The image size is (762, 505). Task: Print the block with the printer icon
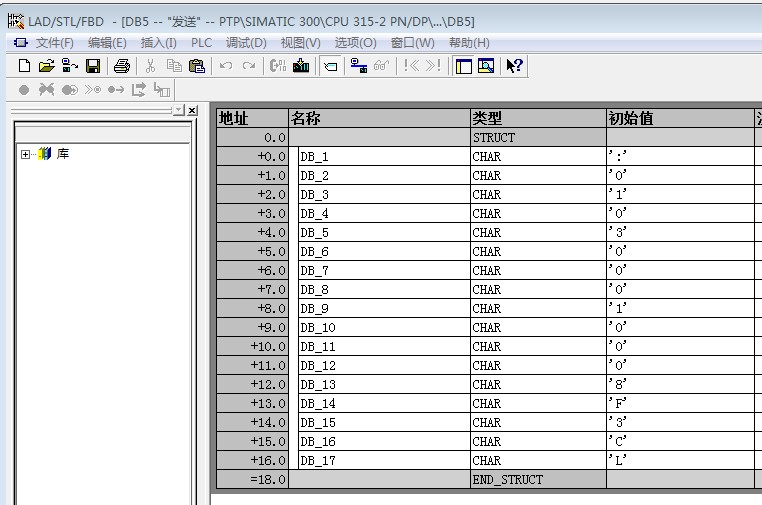121,66
